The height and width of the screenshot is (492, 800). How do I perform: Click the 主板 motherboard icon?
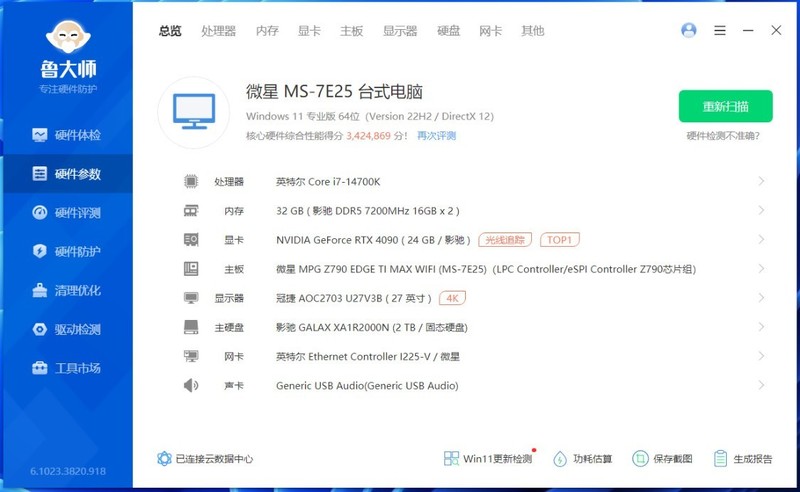click(191, 268)
